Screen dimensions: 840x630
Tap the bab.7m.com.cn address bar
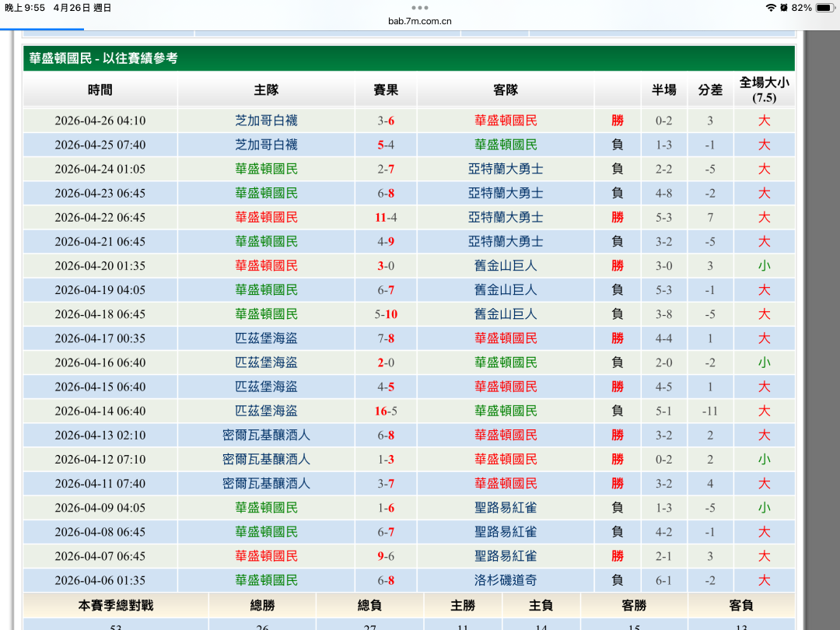pyautogui.click(x=420, y=21)
